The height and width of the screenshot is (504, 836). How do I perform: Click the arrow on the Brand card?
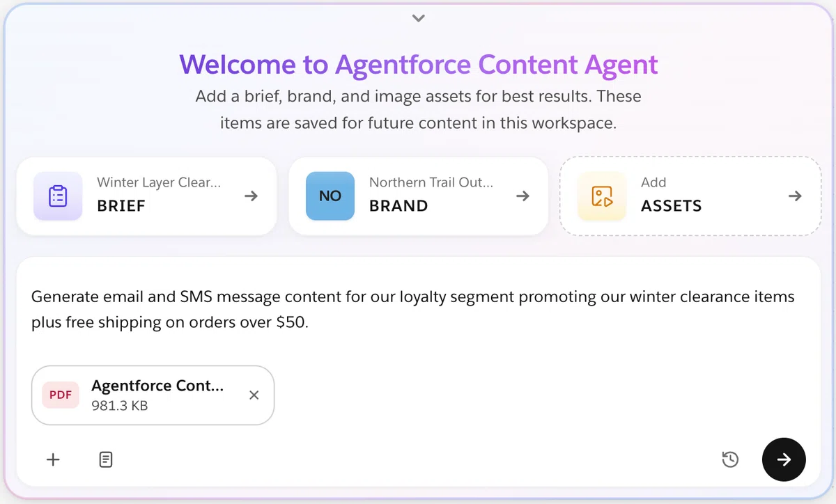(x=522, y=196)
